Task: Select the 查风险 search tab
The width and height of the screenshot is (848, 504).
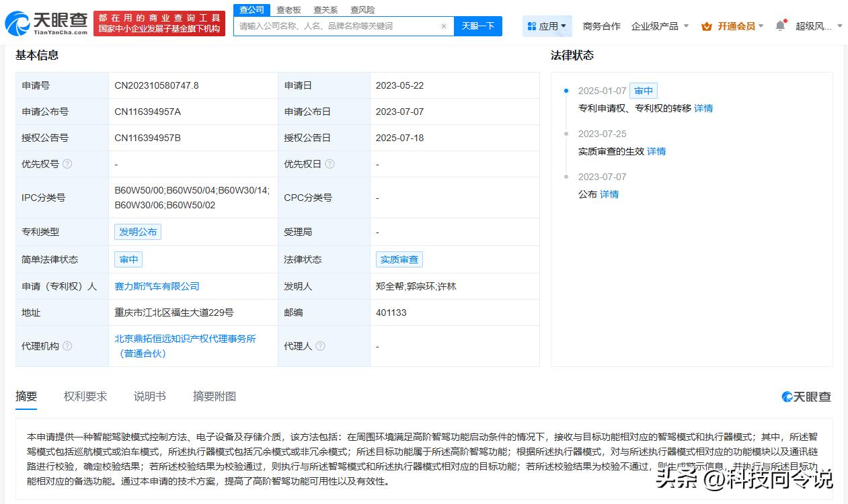Action: pos(362,9)
